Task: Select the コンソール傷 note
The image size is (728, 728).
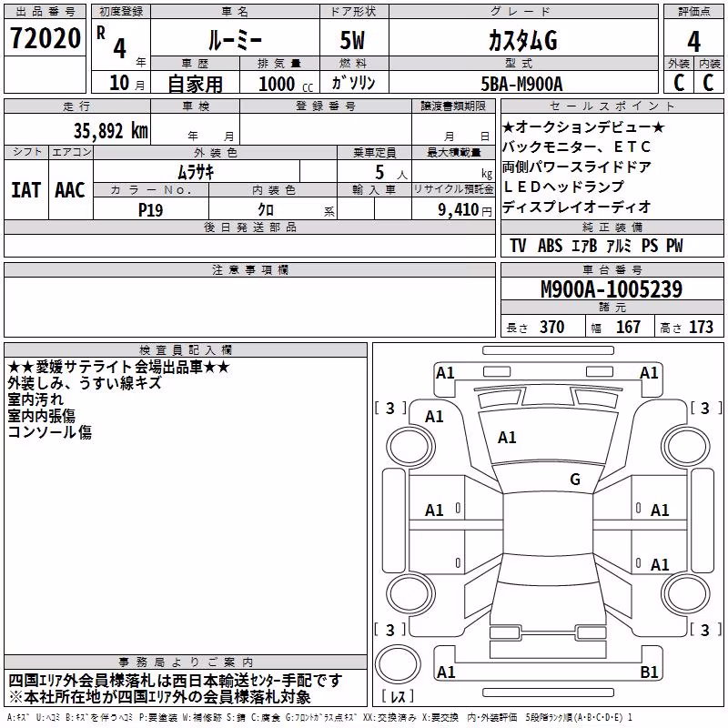Action: (x=50, y=431)
